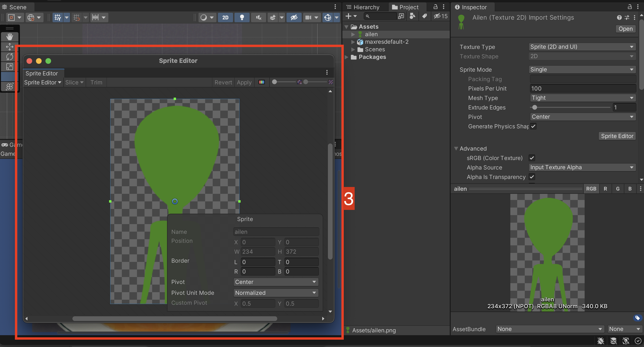Click the Gizmos toggle in the Scene toolbar
Screen dimensions: 644x347
coord(327,17)
